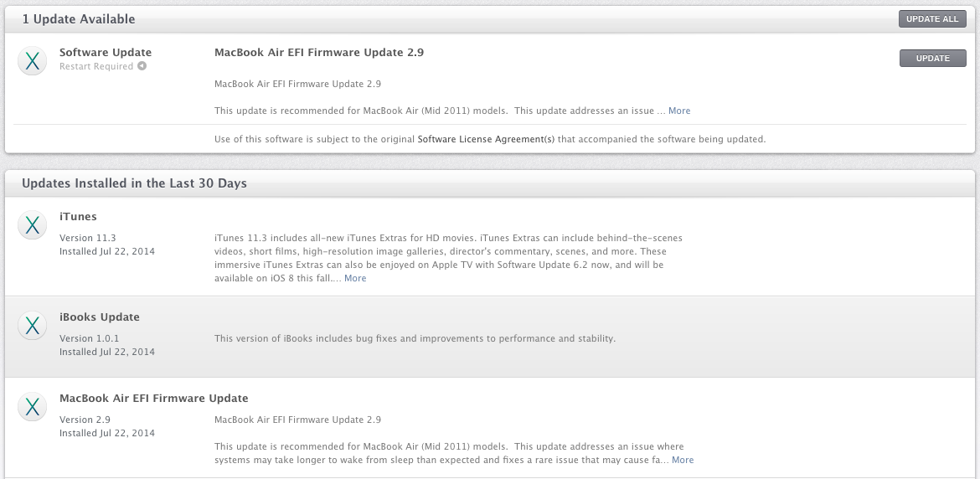The image size is (980, 479).
Task: Click the 'Version 1.0.1' text
Action: coord(90,338)
